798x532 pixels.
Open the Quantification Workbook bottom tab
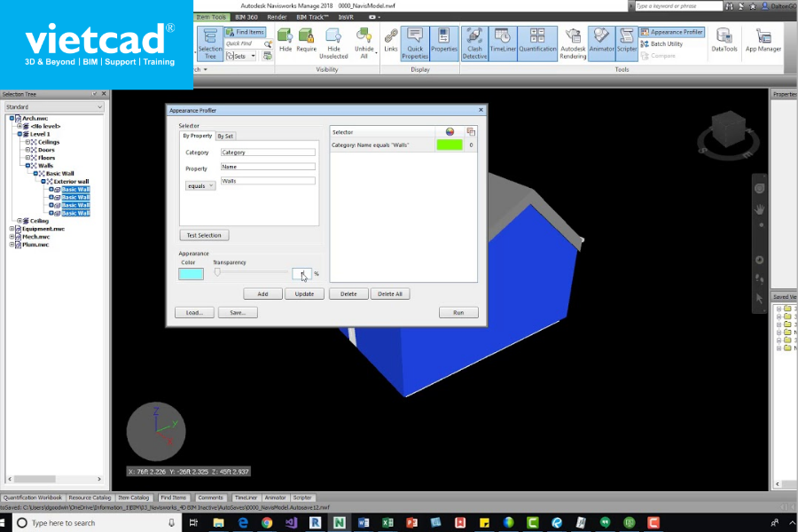[x=33, y=497]
